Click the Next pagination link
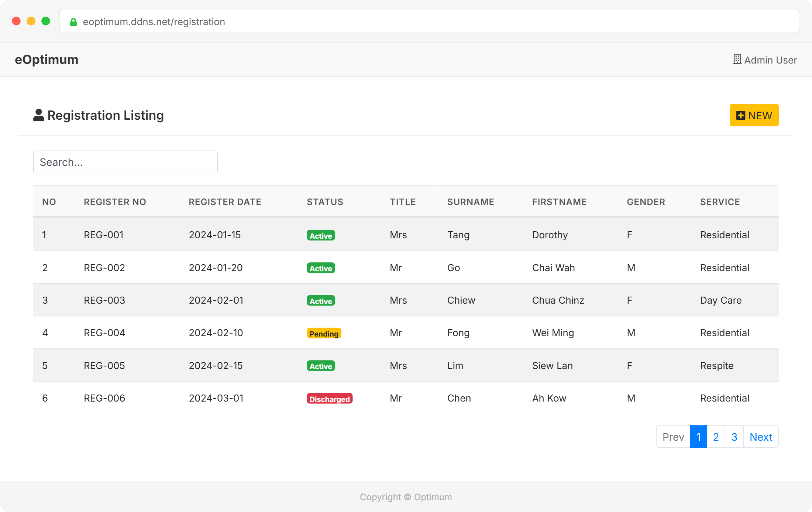Viewport: 812px width, 512px height. tap(761, 437)
